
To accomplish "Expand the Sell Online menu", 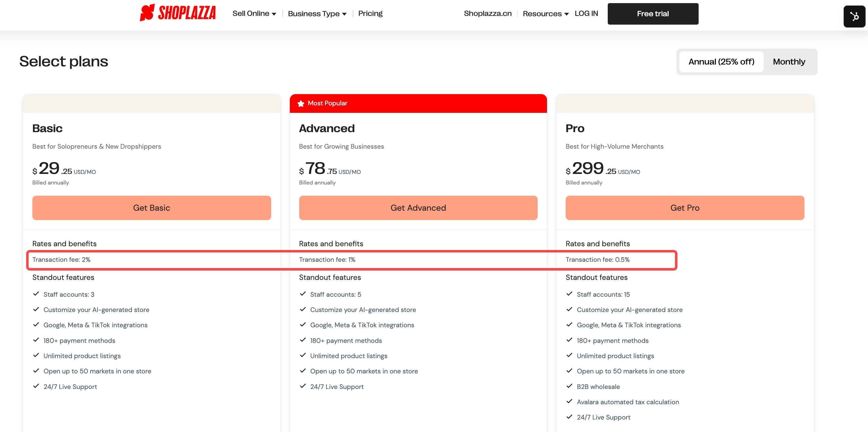I will pos(254,13).
